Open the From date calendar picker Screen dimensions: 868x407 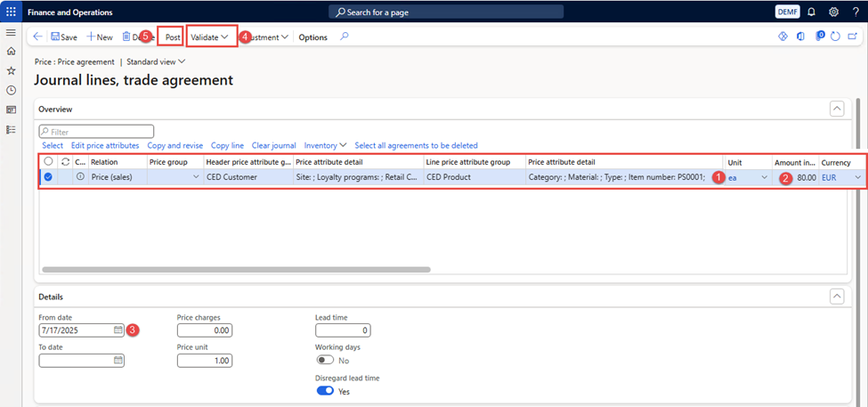coord(118,330)
